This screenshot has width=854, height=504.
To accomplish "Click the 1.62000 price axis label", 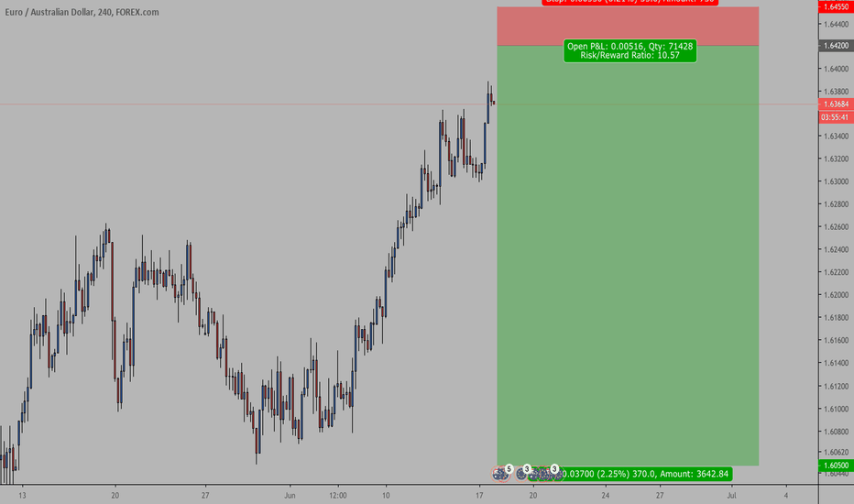I will point(836,295).
